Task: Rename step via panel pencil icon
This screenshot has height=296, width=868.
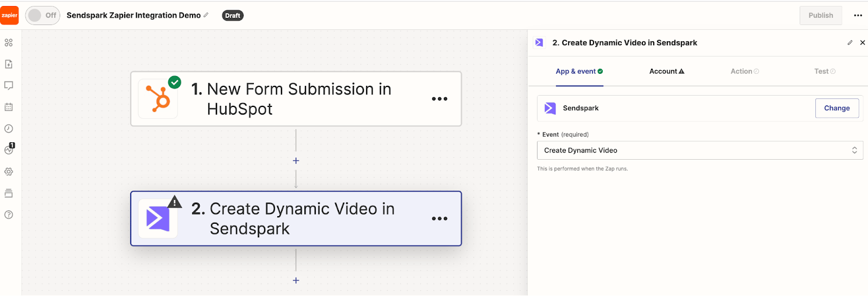Action: pyautogui.click(x=850, y=42)
